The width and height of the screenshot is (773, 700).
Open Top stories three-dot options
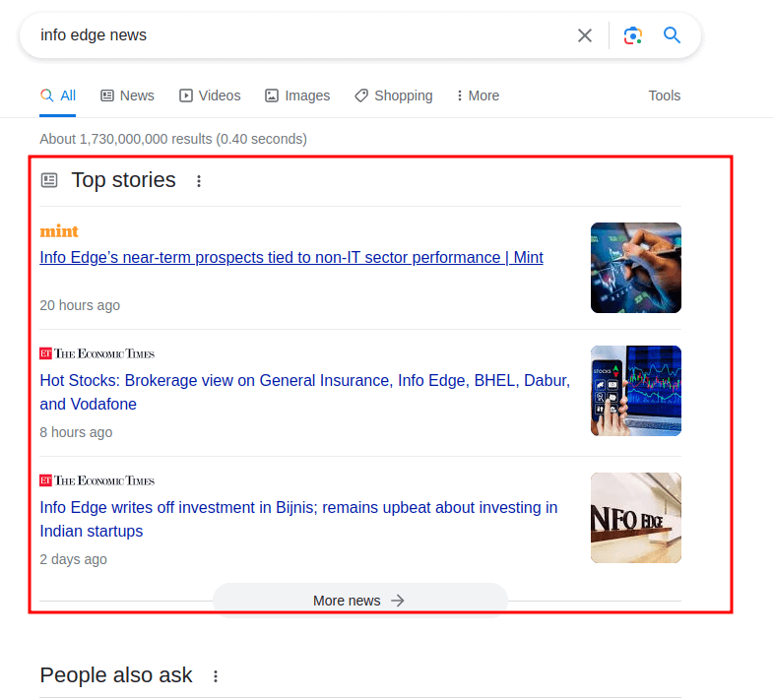coord(199,181)
